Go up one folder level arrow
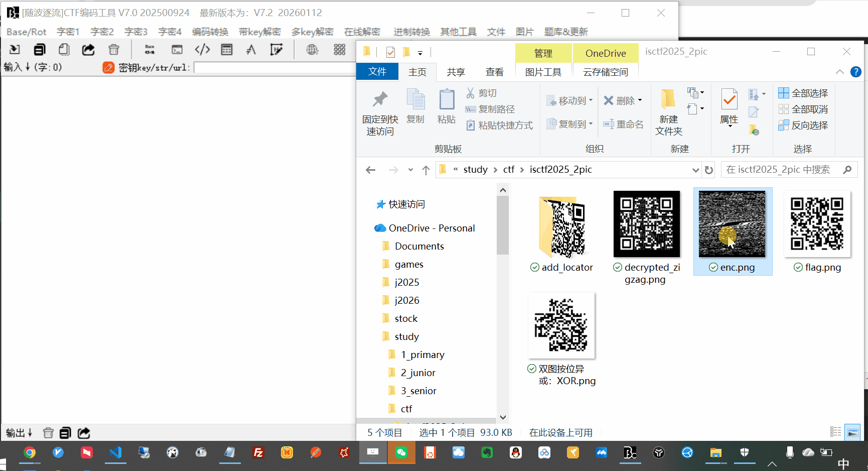This screenshot has height=471, width=868. pos(426,170)
